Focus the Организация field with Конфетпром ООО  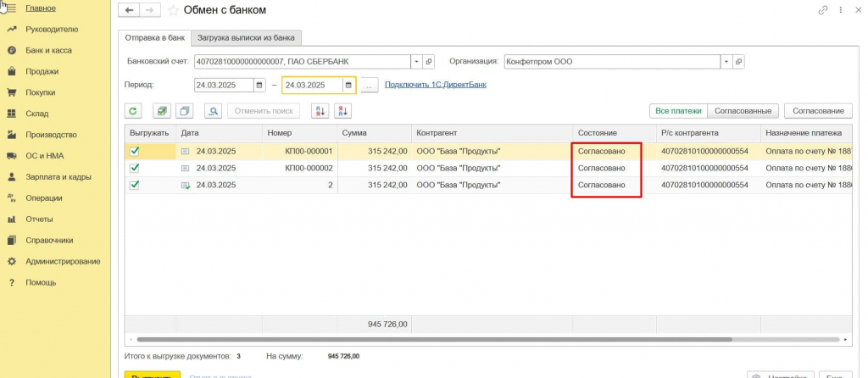[612, 61]
